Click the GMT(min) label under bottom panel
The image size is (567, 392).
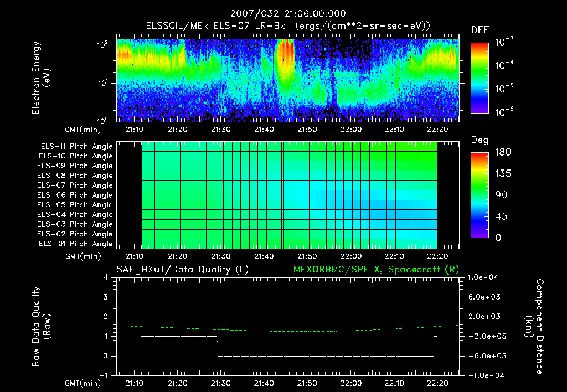coord(83,383)
